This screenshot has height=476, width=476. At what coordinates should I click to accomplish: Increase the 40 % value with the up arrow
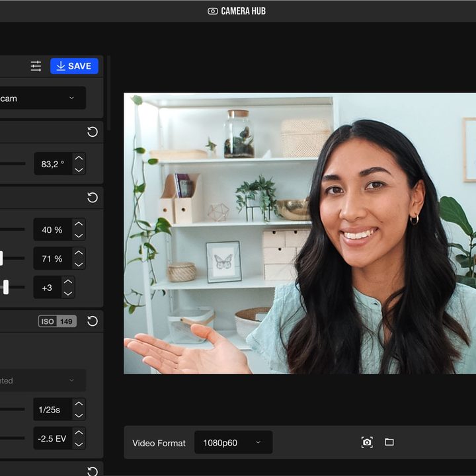(x=79, y=223)
